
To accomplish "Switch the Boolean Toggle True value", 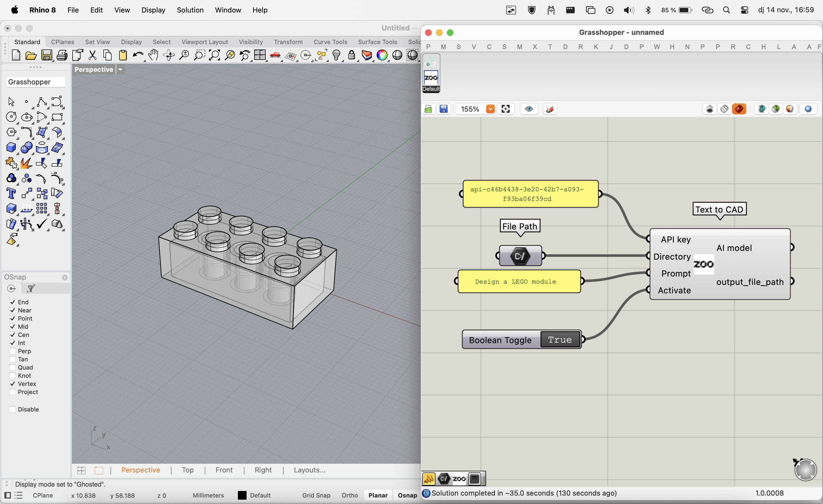I will coord(560,340).
